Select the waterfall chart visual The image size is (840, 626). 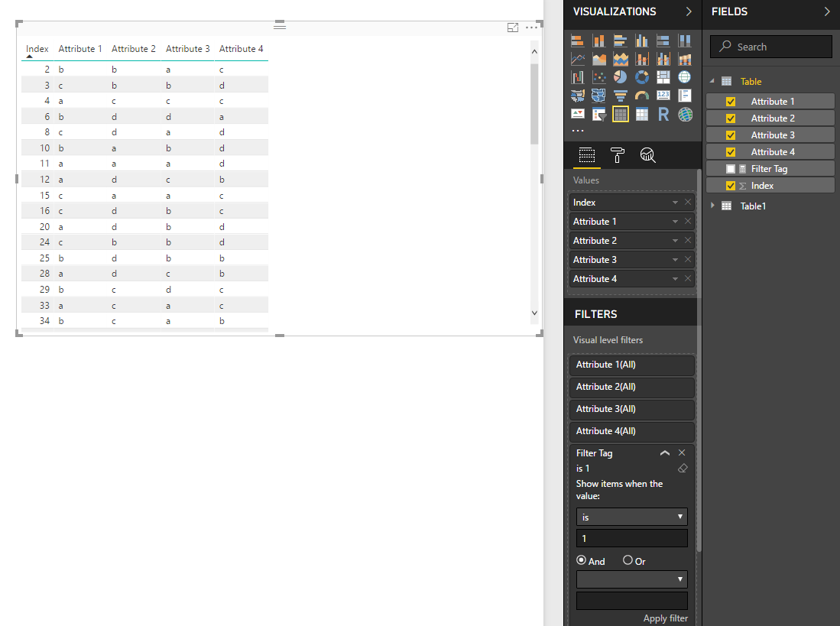point(578,77)
